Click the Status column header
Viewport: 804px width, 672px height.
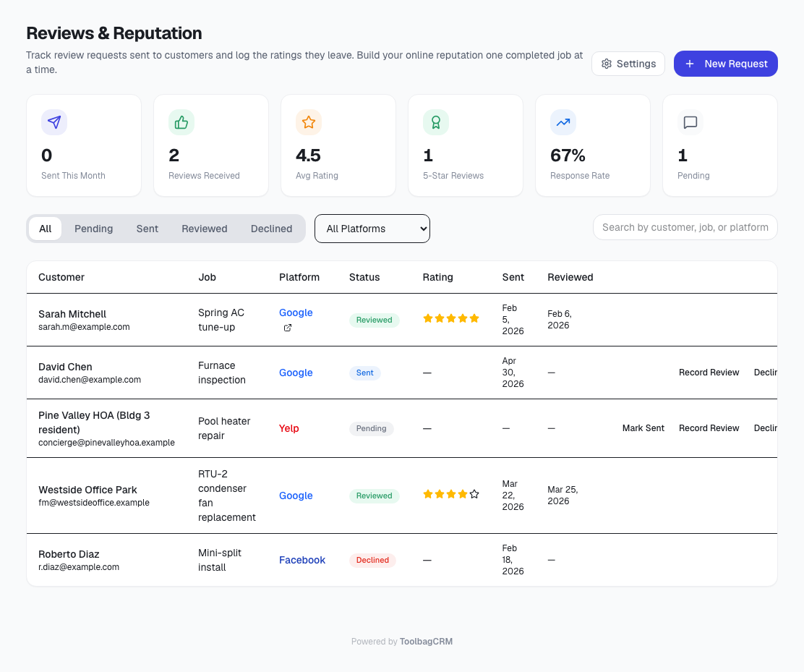(x=364, y=277)
